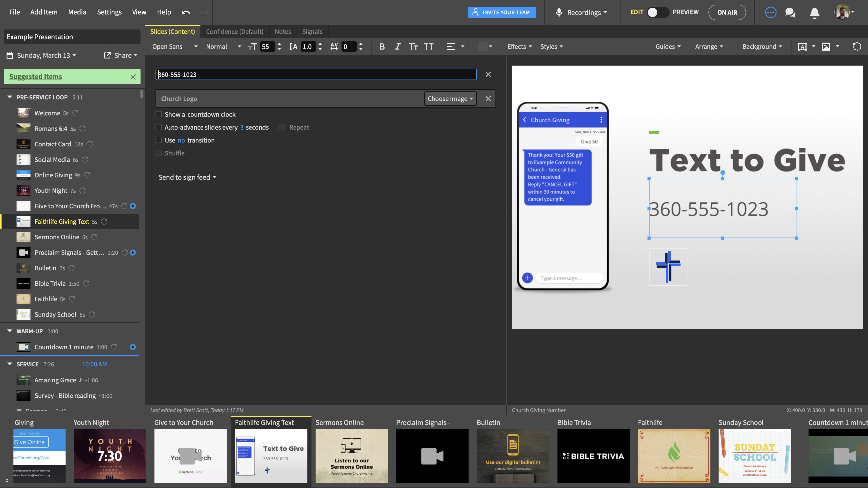
Task: Open the Media menu
Action: pyautogui.click(x=77, y=12)
